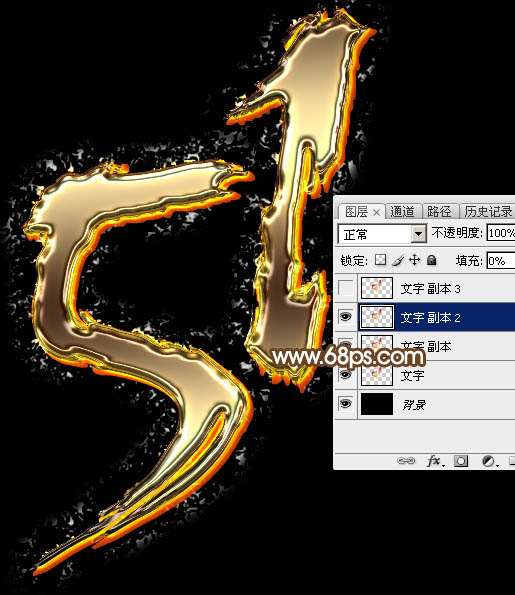Image resolution: width=515 pixels, height=595 pixels.
Task: Click lock transparent pixels icon
Action: 380,260
